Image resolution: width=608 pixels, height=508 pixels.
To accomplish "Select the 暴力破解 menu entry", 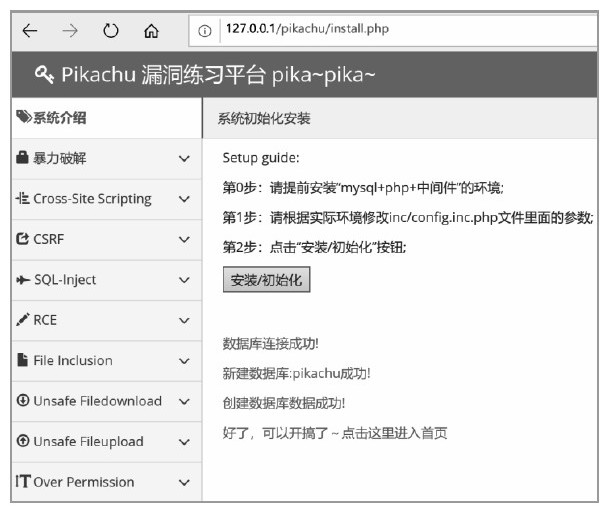I will click(107, 159).
